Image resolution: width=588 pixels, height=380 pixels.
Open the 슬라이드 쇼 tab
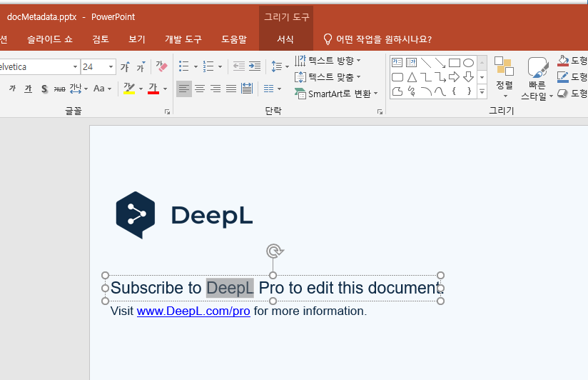tap(50, 39)
